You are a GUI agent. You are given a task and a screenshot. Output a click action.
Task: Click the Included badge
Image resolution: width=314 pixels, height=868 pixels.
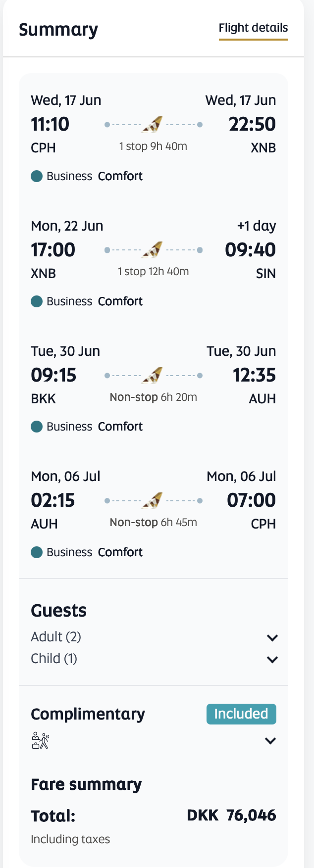[241, 714]
